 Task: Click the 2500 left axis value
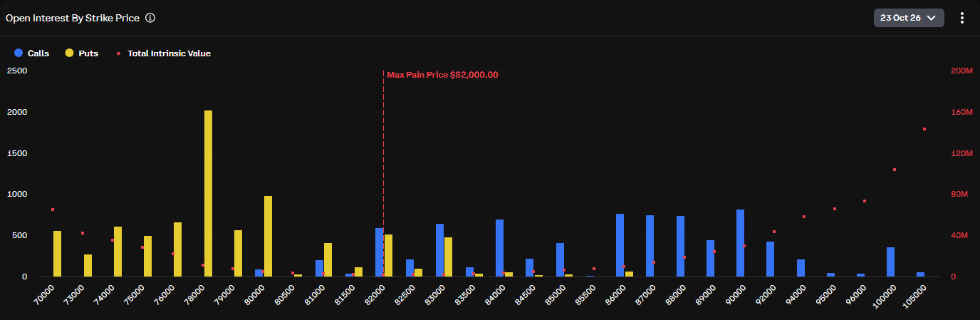[18, 71]
